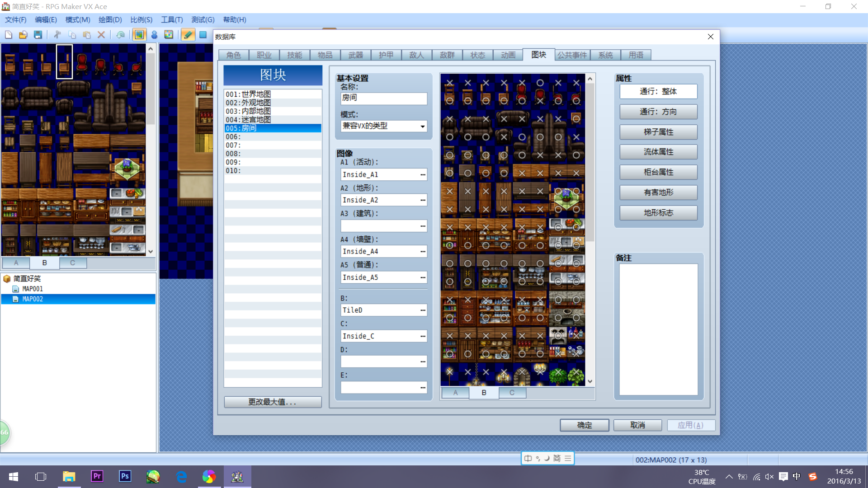Click the New Project toolbar icon
Image resolution: width=868 pixels, height=488 pixels.
9,35
